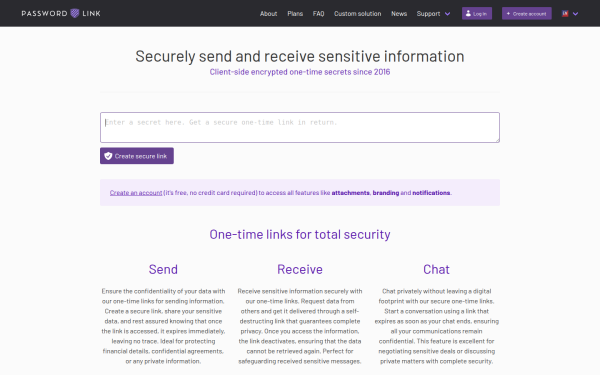The width and height of the screenshot is (600, 375).
Task: Click 'One-time links for total security' heading
Action: (x=300, y=234)
